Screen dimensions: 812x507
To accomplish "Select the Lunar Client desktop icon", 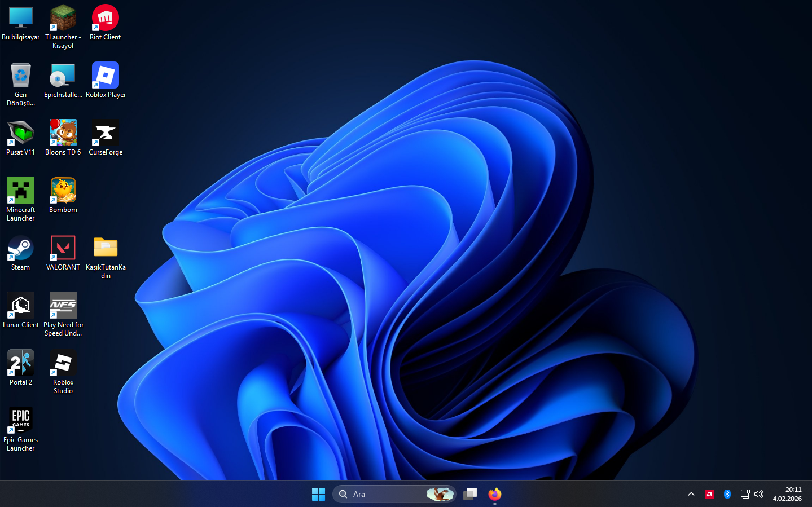I will (21, 306).
